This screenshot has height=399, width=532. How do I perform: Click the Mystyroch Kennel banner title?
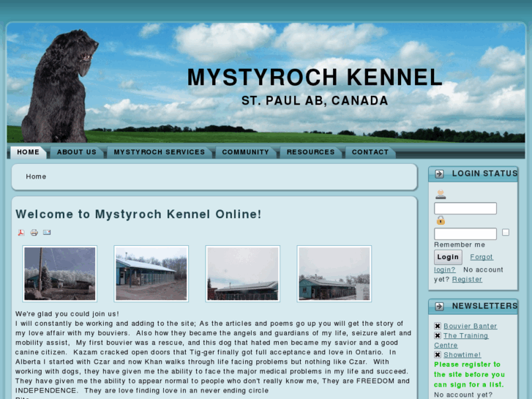(315, 77)
